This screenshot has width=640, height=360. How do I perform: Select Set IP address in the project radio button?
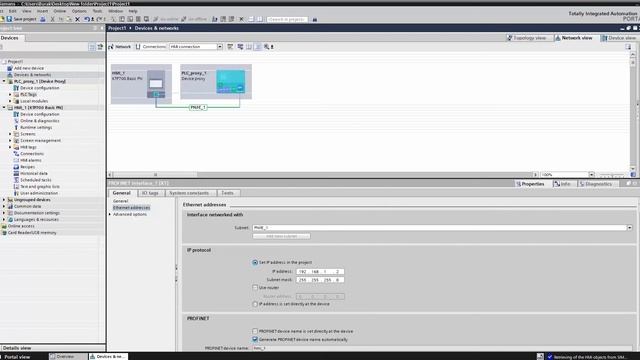click(x=255, y=262)
